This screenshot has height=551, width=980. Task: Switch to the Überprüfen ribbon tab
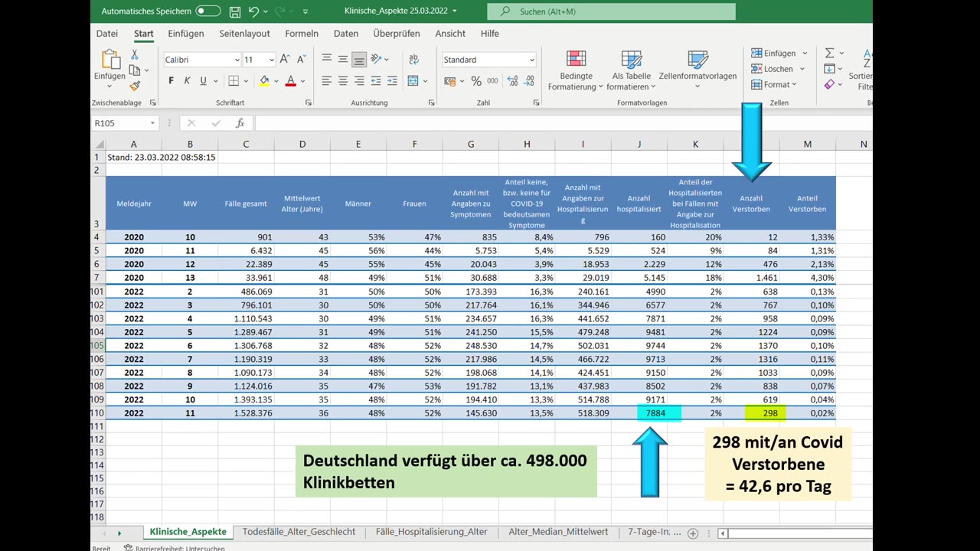click(x=397, y=34)
